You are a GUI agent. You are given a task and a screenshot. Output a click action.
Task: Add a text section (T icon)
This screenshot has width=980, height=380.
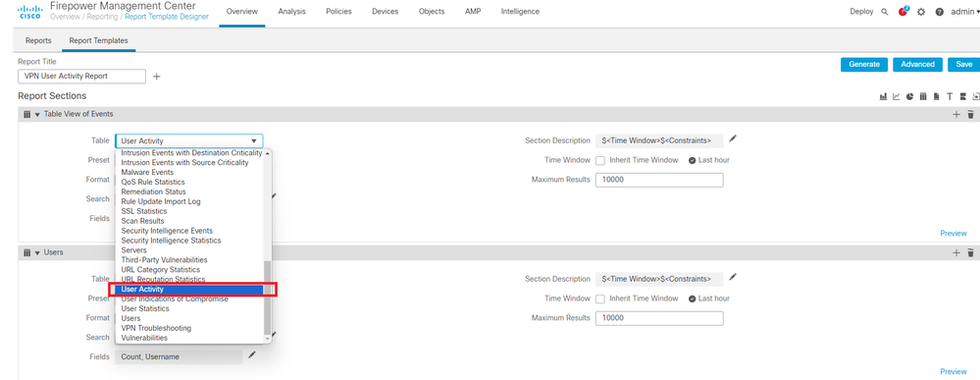point(950,97)
